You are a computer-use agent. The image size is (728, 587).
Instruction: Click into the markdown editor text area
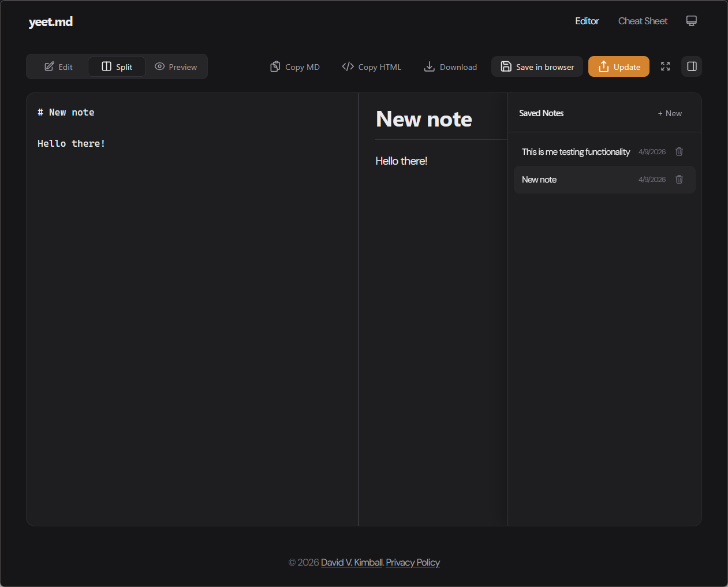[192, 309]
